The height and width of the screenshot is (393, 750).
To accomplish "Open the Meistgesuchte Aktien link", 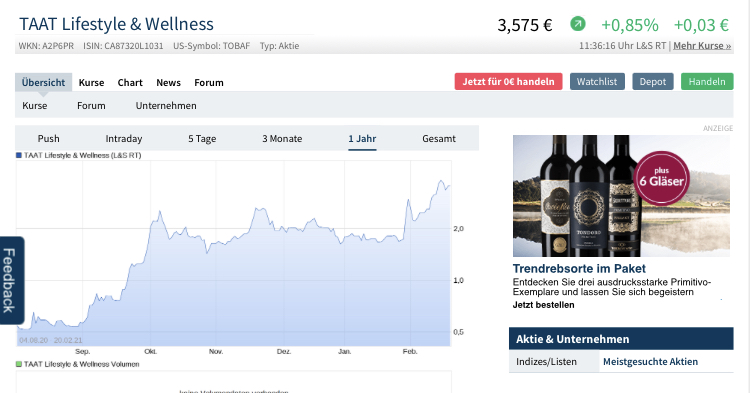I will (651, 361).
